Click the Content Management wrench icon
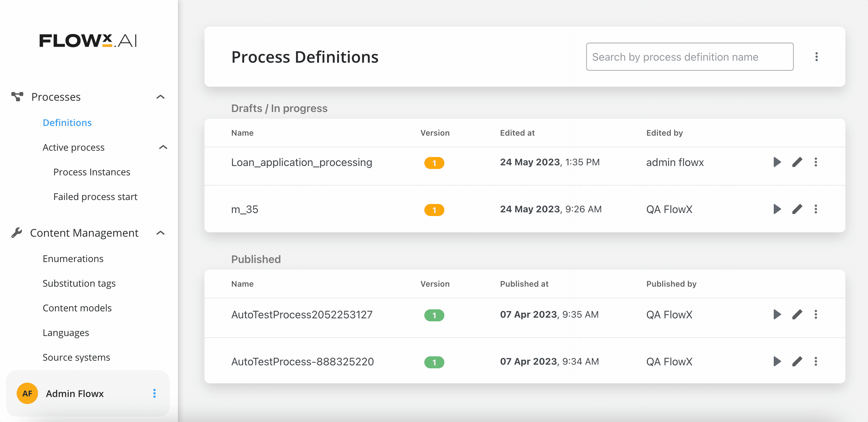The height and width of the screenshot is (422, 868). click(x=17, y=233)
